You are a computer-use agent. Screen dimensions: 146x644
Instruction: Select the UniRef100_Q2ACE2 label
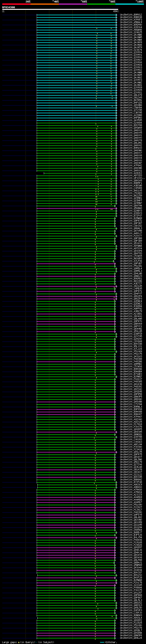point(131,173)
